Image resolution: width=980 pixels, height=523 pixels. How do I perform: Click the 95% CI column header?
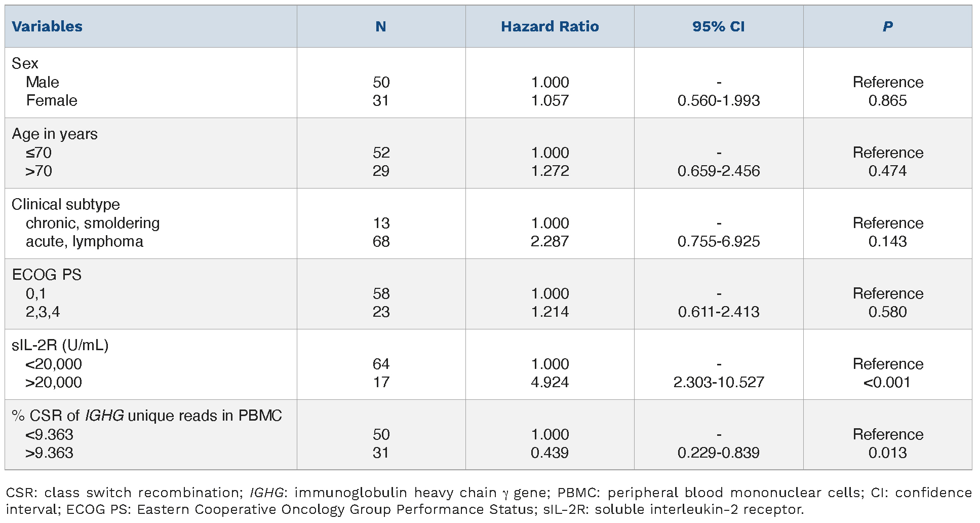pyautogui.click(x=718, y=27)
